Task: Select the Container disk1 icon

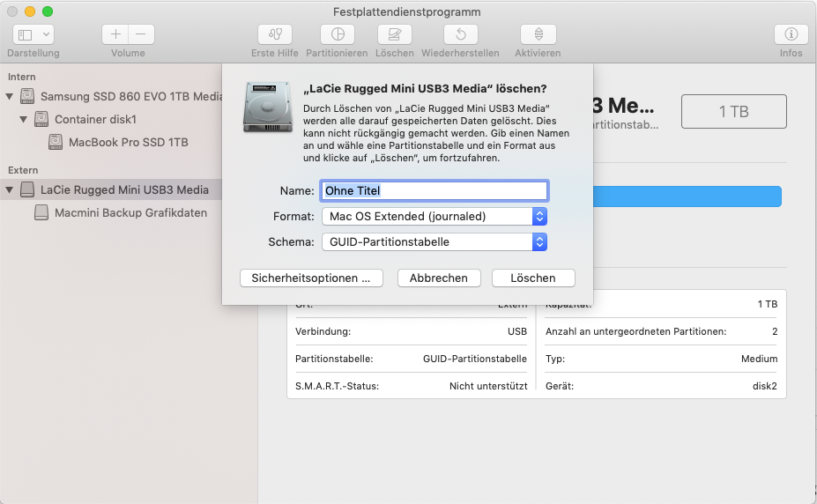Action: tap(41, 119)
